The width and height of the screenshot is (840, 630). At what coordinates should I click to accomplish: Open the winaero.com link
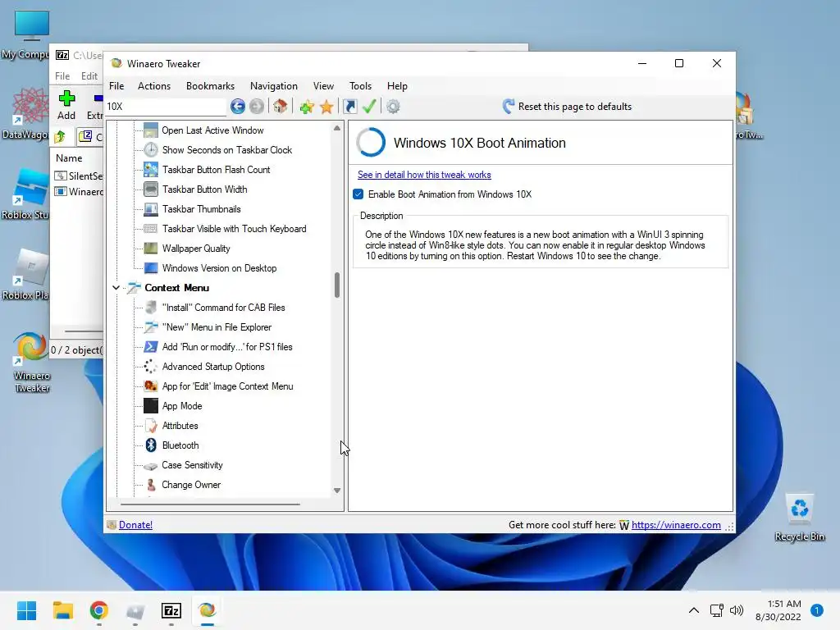(x=676, y=525)
